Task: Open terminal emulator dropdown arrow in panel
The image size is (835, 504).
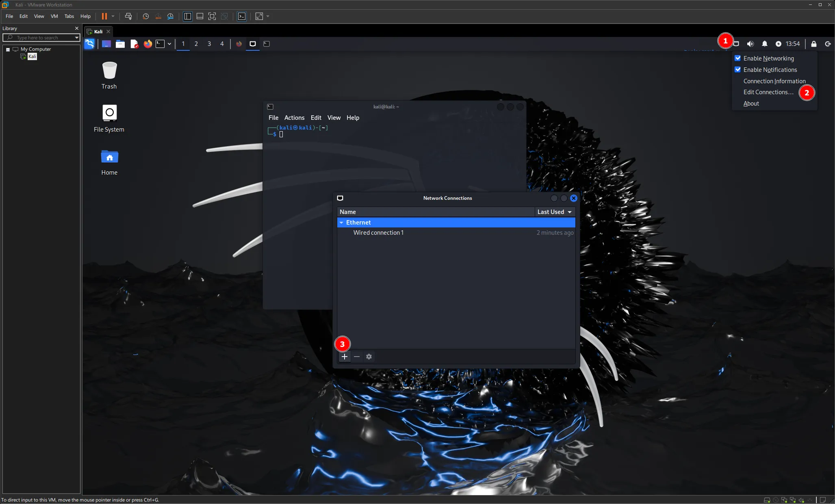Action: tap(169, 44)
